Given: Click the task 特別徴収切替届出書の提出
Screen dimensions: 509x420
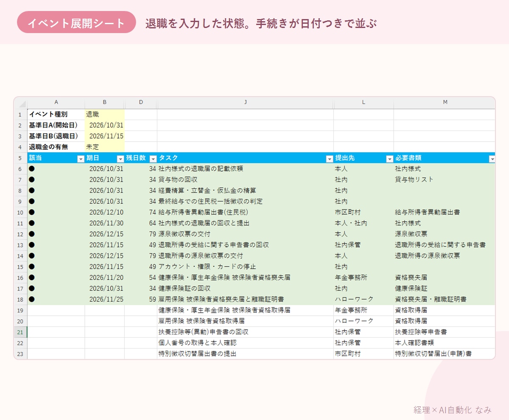Looking at the screenshot, I should coord(197,353).
